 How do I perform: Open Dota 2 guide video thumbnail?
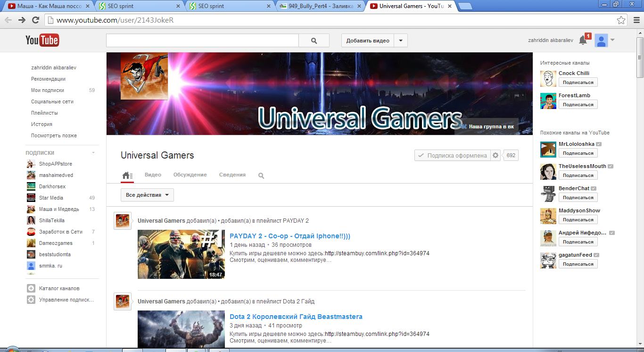coord(181,329)
